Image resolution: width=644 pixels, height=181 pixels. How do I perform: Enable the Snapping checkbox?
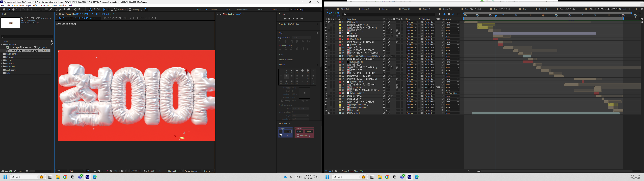tap(130, 10)
